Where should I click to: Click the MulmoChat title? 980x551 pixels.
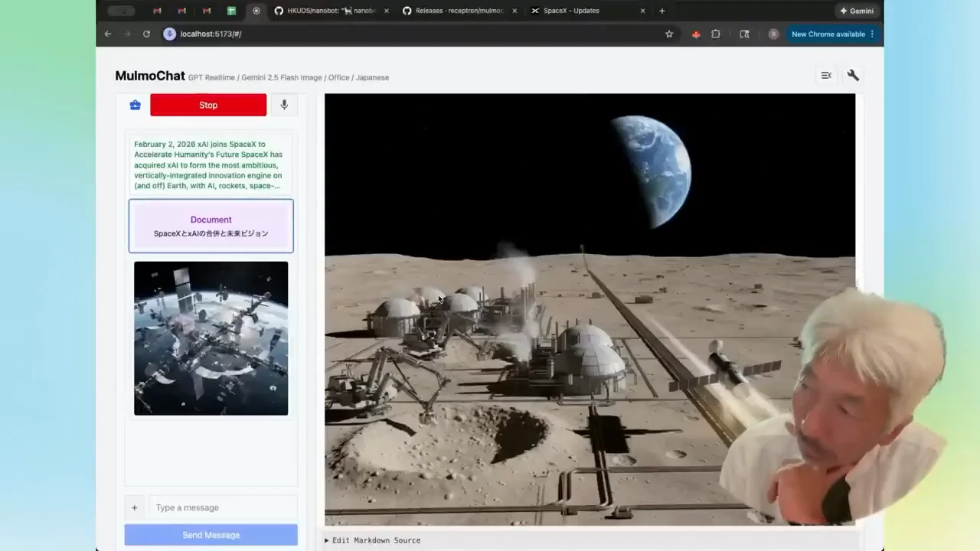coord(150,76)
